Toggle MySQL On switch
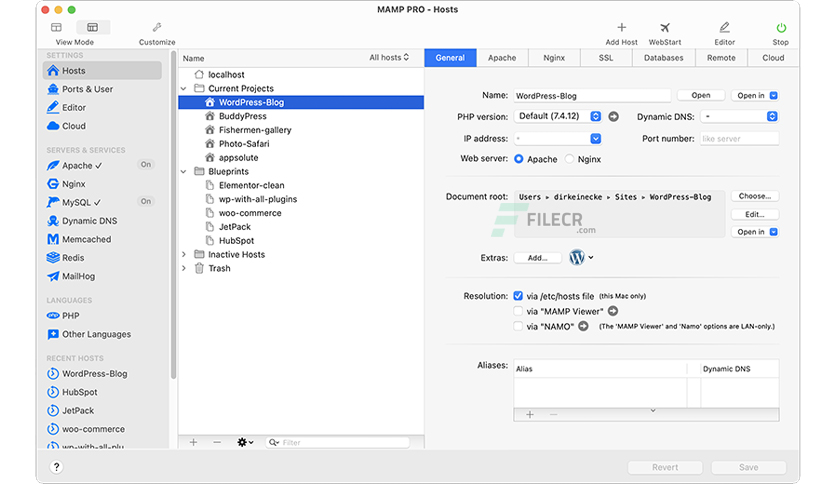Image resolution: width=836 pixels, height=484 pixels. pos(146,201)
